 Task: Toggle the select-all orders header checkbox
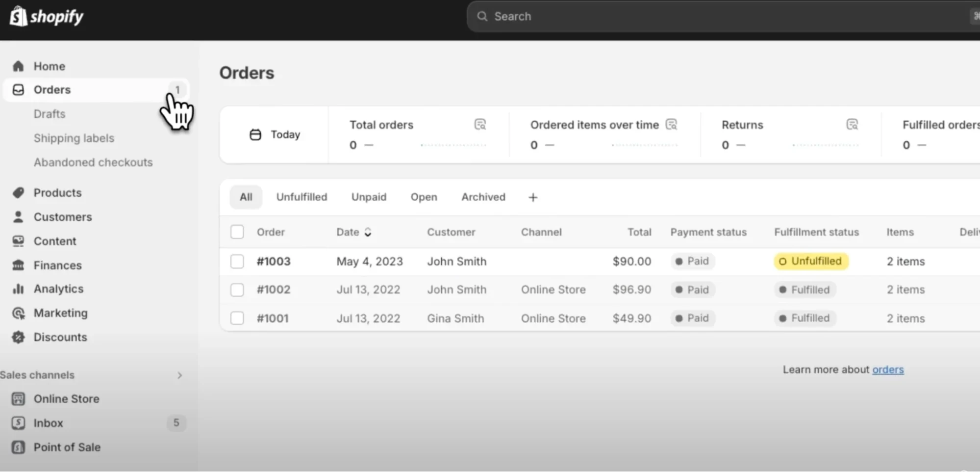[x=237, y=232]
